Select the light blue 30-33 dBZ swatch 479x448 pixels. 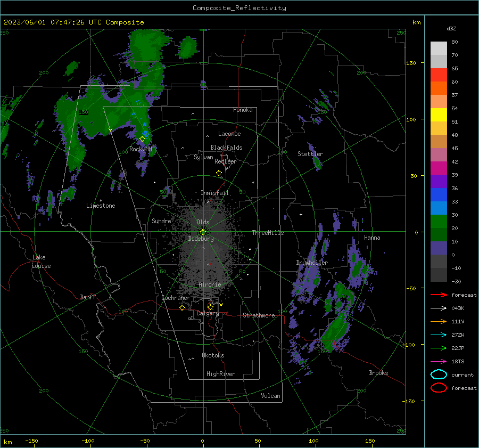[x=439, y=208]
